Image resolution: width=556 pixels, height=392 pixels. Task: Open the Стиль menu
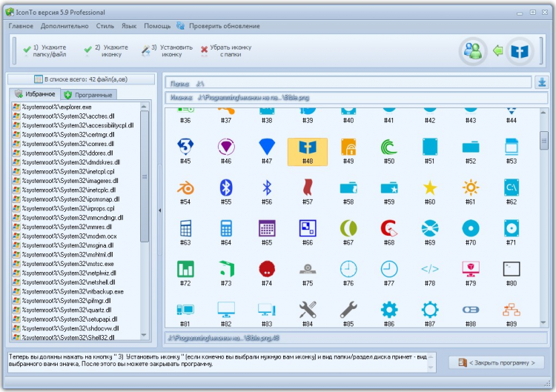coord(105,26)
